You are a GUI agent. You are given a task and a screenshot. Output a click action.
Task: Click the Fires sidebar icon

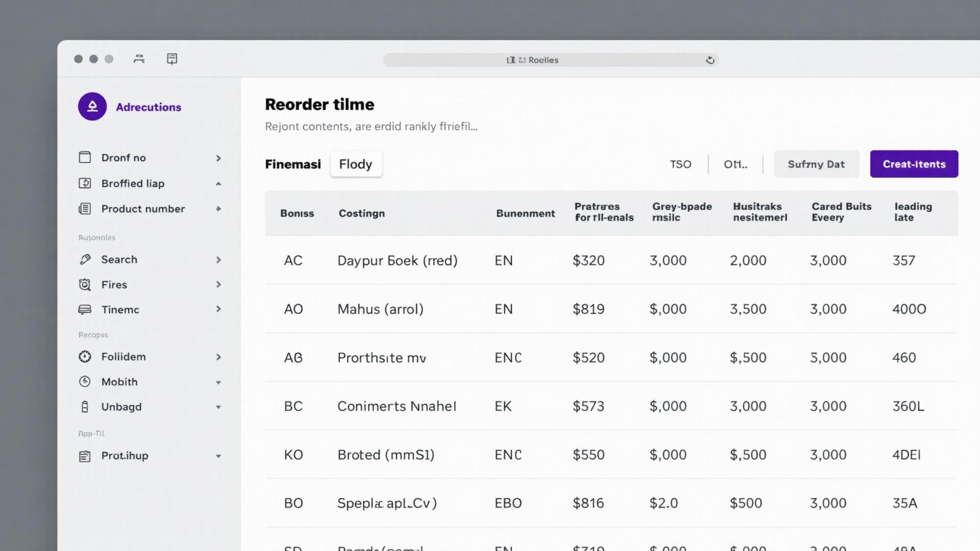click(x=85, y=285)
